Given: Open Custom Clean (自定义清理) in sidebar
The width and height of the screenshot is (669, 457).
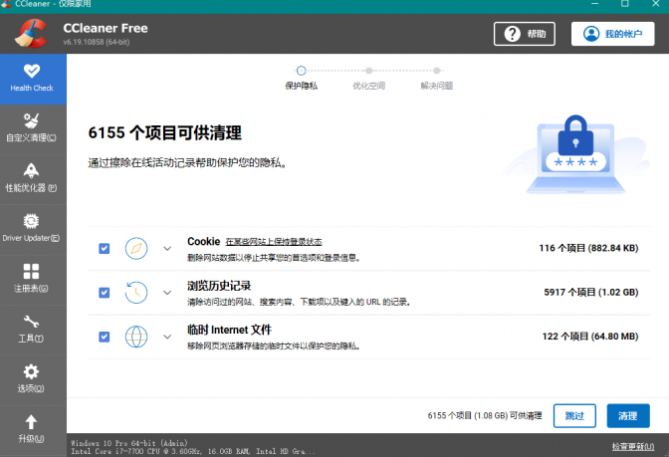Looking at the screenshot, I should point(31,127).
